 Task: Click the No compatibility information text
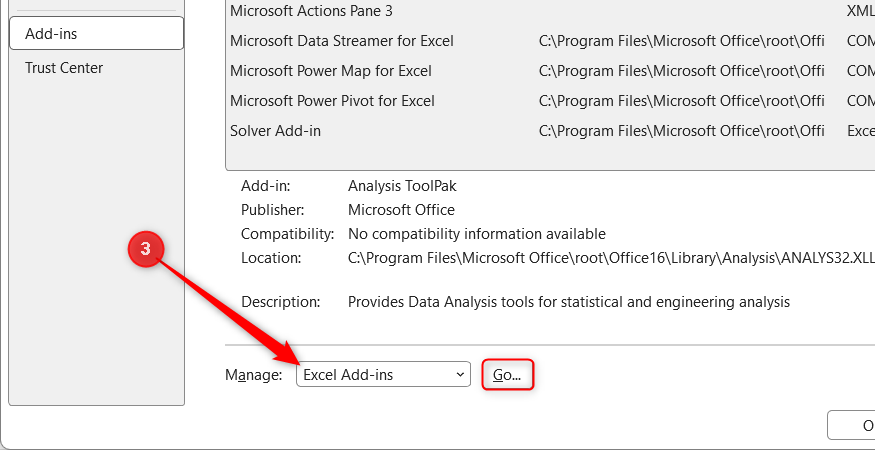click(x=477, y=233)
